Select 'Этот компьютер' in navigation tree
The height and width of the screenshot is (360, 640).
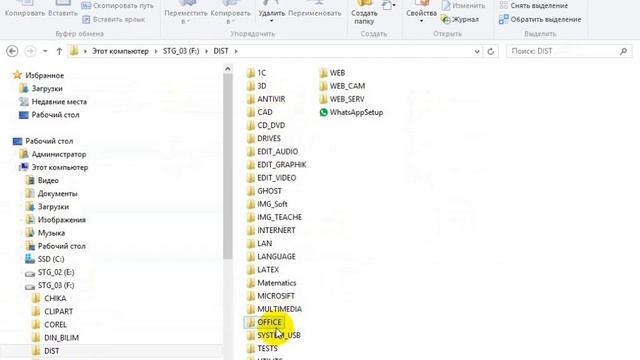(x=53, y=167)
